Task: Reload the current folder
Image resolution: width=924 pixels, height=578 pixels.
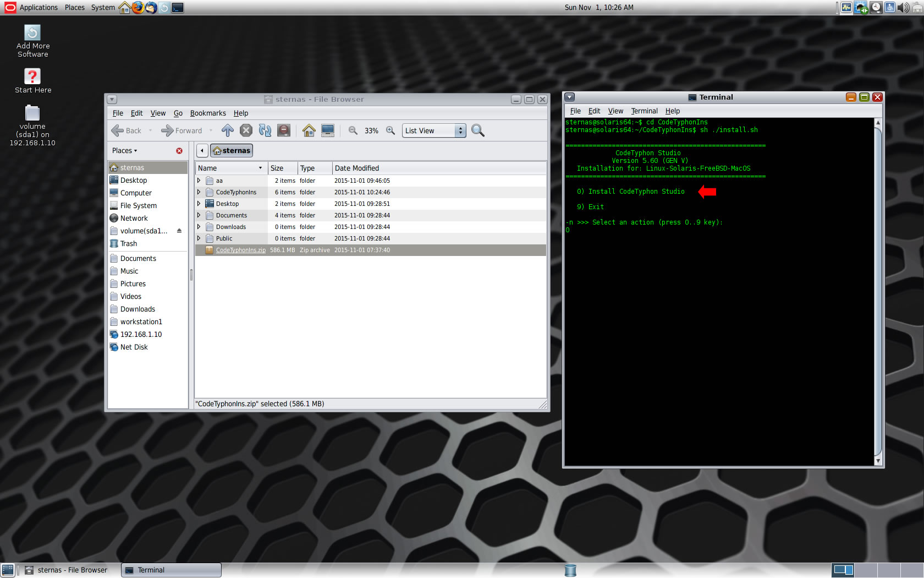Action: (265, 130)
